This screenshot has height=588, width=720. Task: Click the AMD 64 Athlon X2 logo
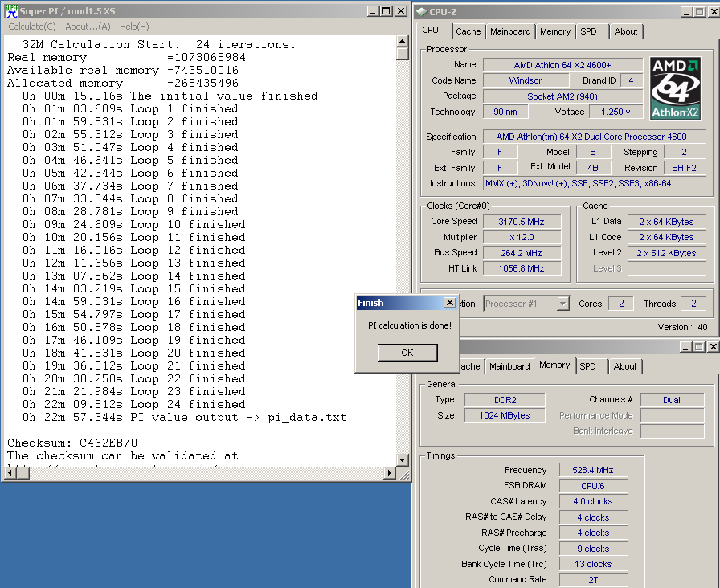[x=676, y=88]
